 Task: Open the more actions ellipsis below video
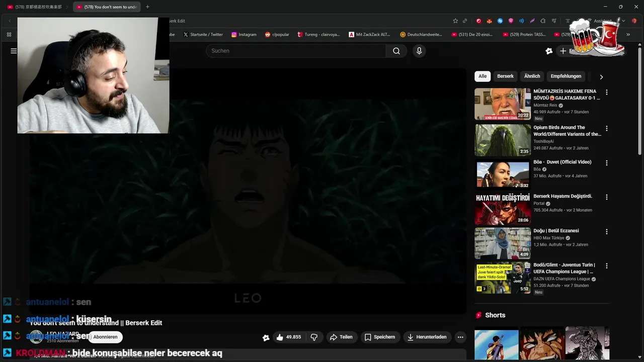460,337
